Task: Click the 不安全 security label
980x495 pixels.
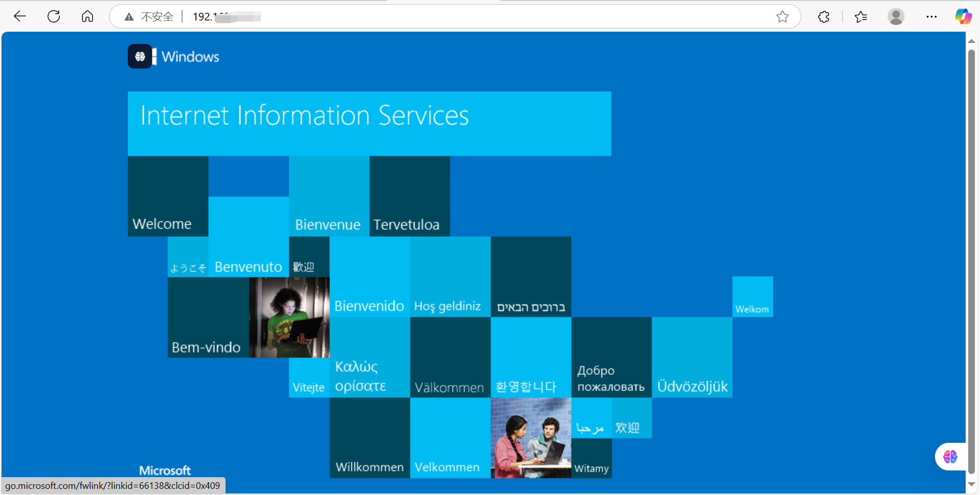Action: click(157, 17)
